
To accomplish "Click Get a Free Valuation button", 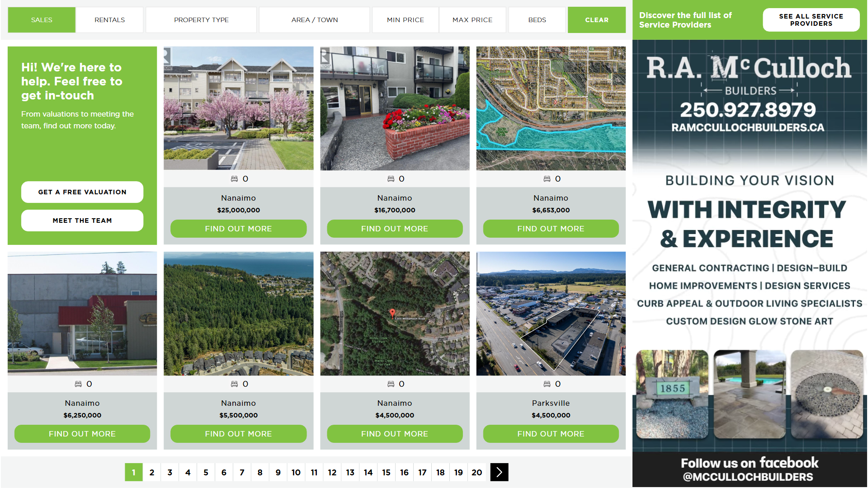I will click(x=82, y=192).
